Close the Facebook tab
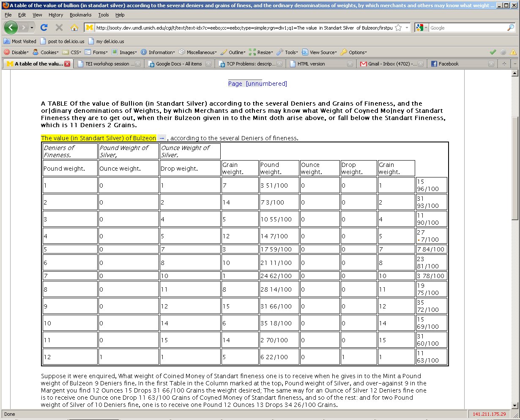 (491, 64)
